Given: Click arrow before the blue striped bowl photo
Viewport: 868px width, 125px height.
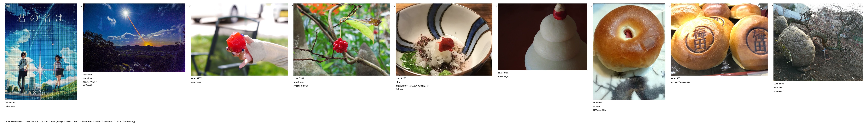Looking at the screenshot, I should [x=393, y=6].
